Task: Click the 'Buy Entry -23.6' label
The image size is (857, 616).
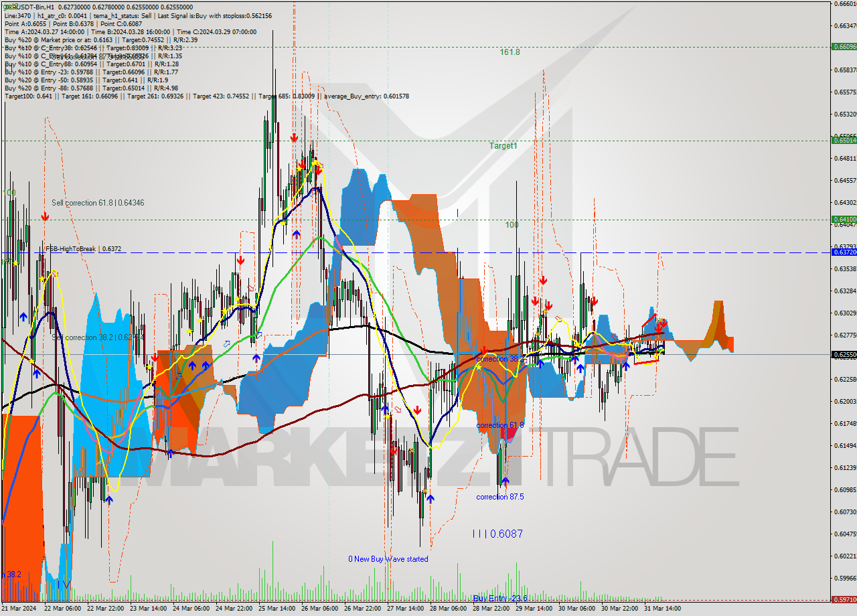Action: [500, 598]
